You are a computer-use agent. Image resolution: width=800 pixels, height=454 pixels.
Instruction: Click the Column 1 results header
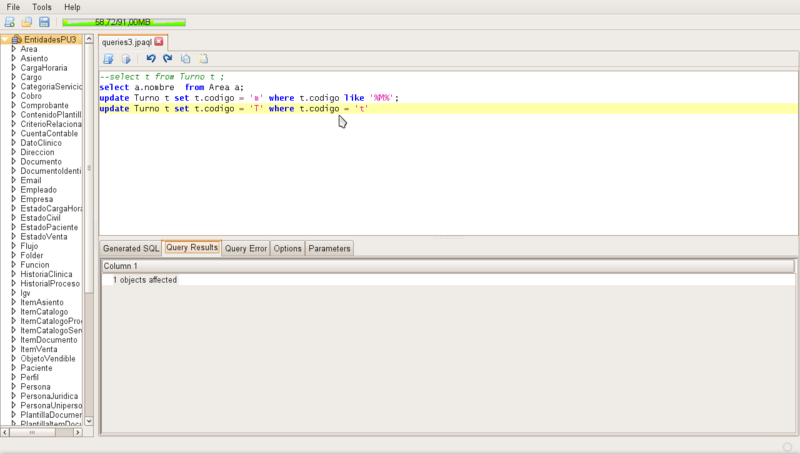coord(448,266)
